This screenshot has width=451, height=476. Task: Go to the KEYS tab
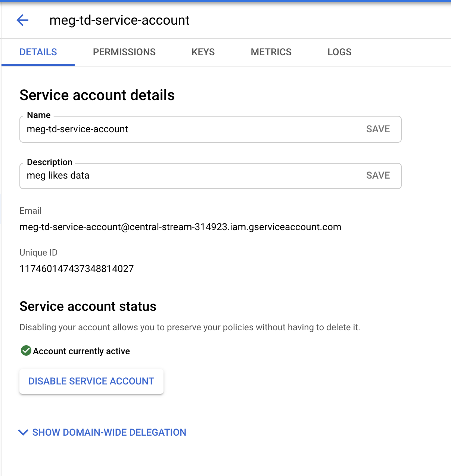203,52
